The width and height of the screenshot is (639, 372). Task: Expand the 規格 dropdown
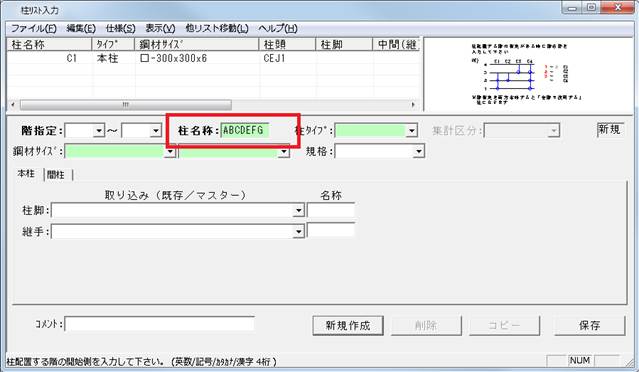click(419, 151)
